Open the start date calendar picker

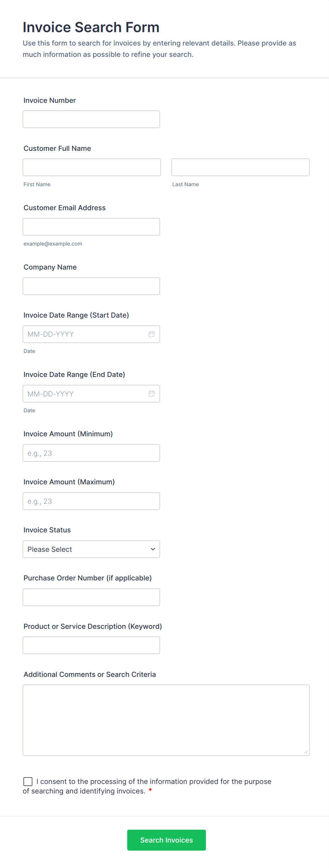coord(152,334)
